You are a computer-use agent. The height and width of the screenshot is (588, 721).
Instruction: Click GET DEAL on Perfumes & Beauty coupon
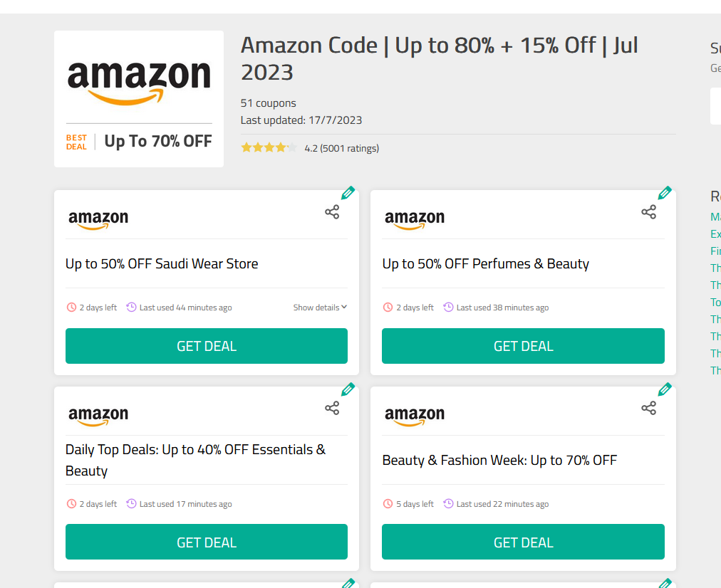pyautogui.click(x=523, y=345)
